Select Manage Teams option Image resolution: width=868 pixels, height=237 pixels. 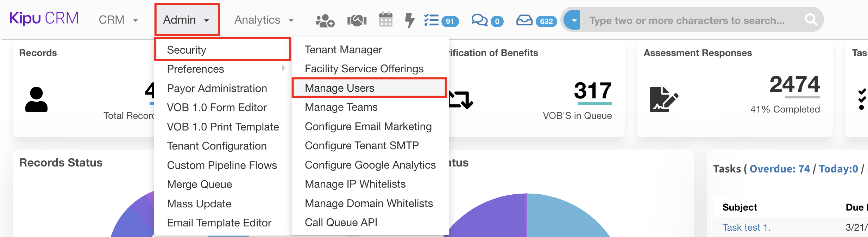[341, 107]
